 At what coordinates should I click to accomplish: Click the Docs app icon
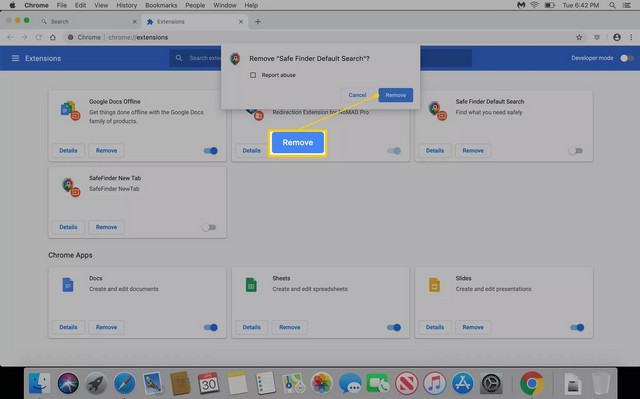68,285
